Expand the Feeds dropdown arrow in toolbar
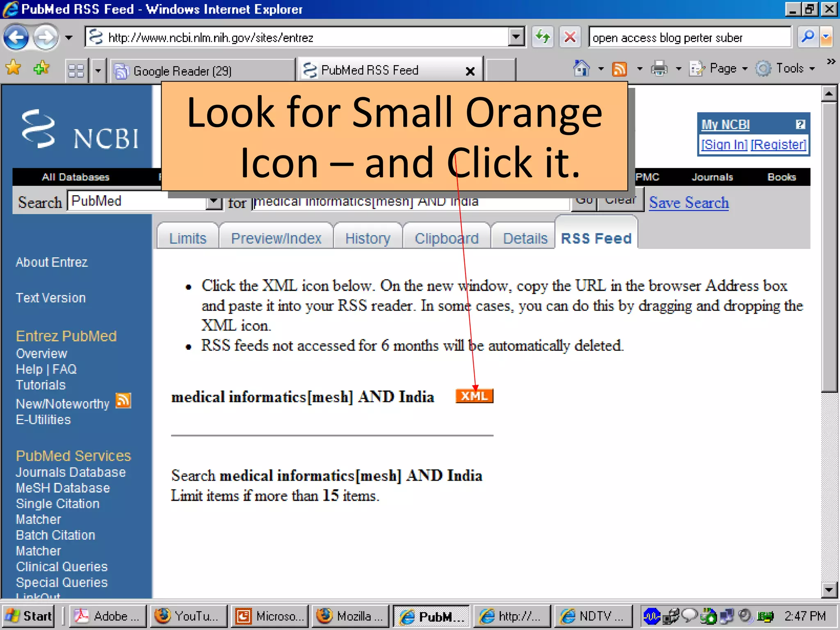Image resolution: width=840 pixels, height=630 pixels. 639,68
